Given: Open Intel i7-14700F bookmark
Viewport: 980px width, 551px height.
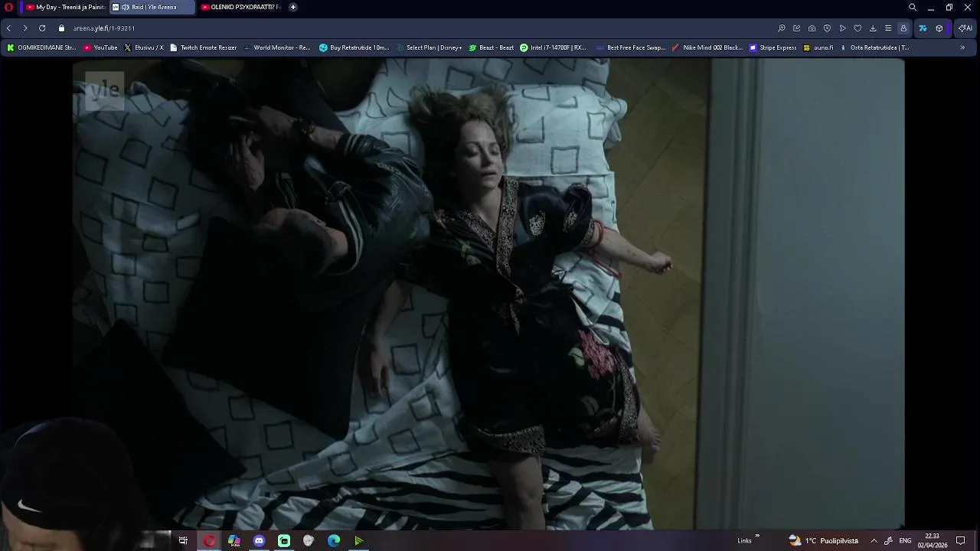Looking at the screenshot, I should tap(553, 47).
